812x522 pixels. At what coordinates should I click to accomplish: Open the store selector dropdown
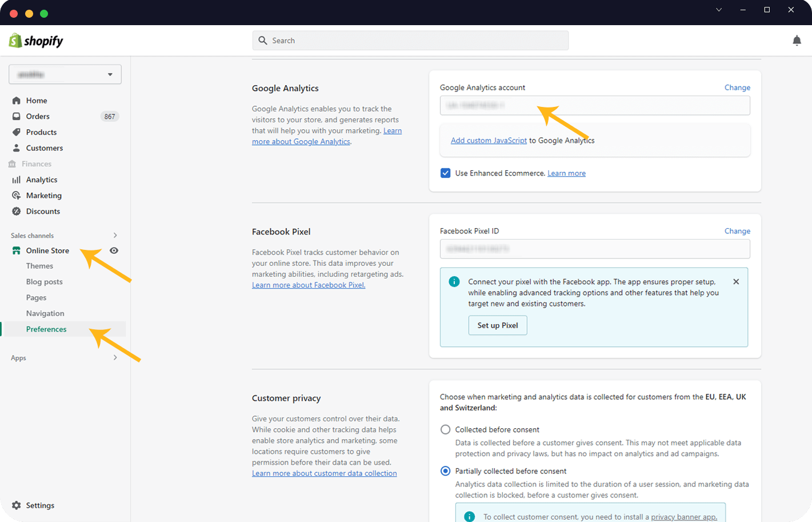click(65, 74)
